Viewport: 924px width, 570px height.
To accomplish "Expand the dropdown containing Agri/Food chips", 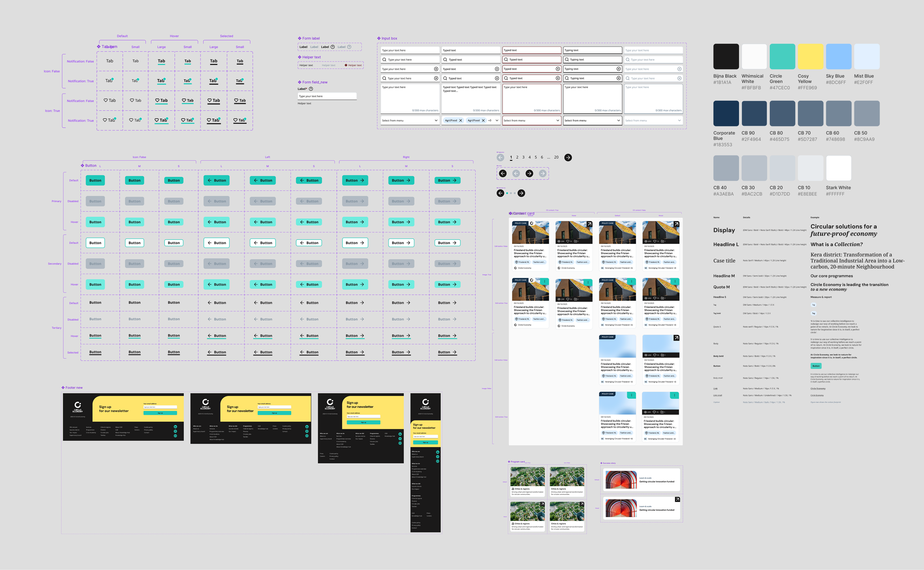I will tap(497, 121).
